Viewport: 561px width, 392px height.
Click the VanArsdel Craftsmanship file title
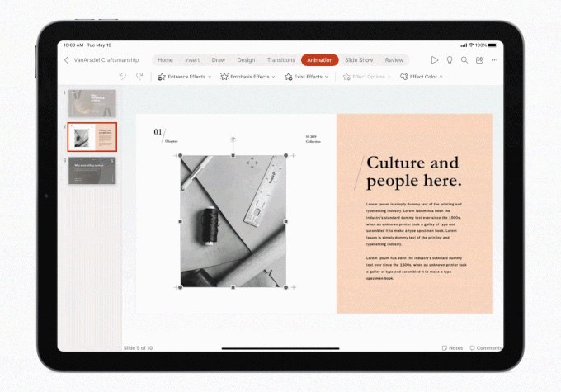(x=106, y=60)
